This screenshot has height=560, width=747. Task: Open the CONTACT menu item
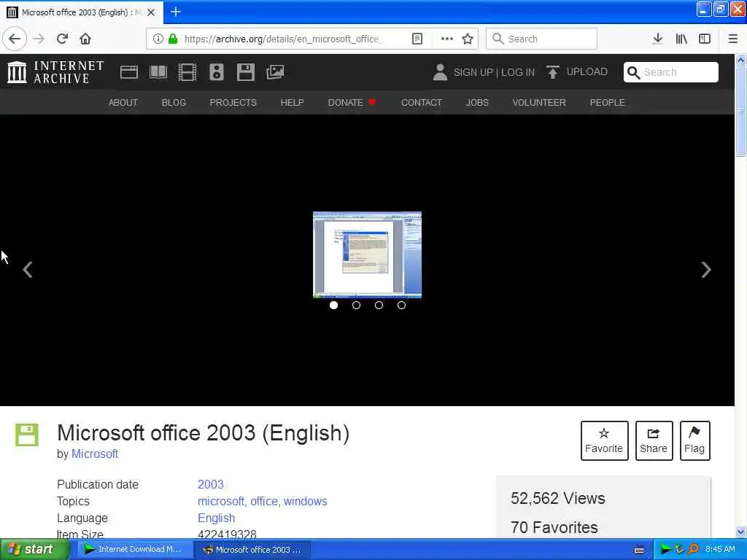422,102
